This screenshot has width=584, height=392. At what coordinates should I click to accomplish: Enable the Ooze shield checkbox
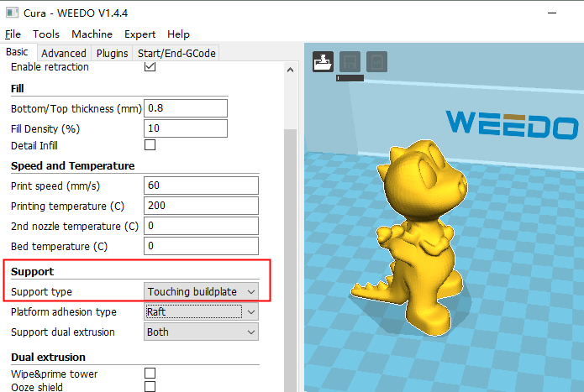tap(150, 386)
